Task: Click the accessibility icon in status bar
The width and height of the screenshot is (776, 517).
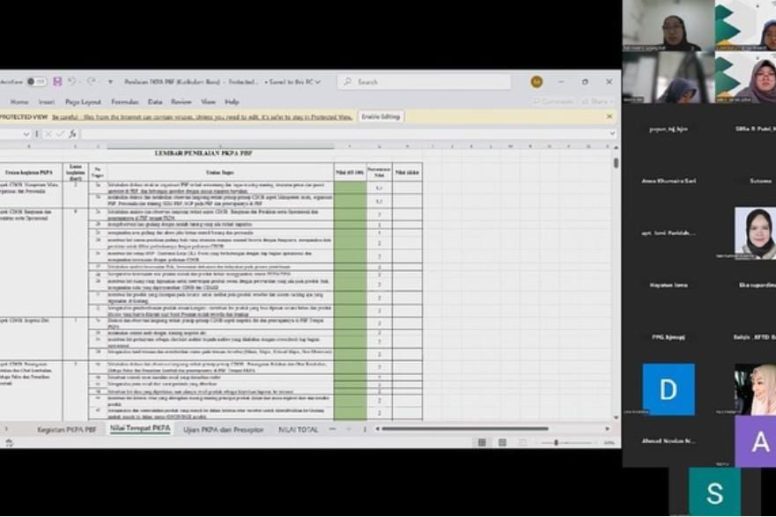Action: click(x=9, y=443)
